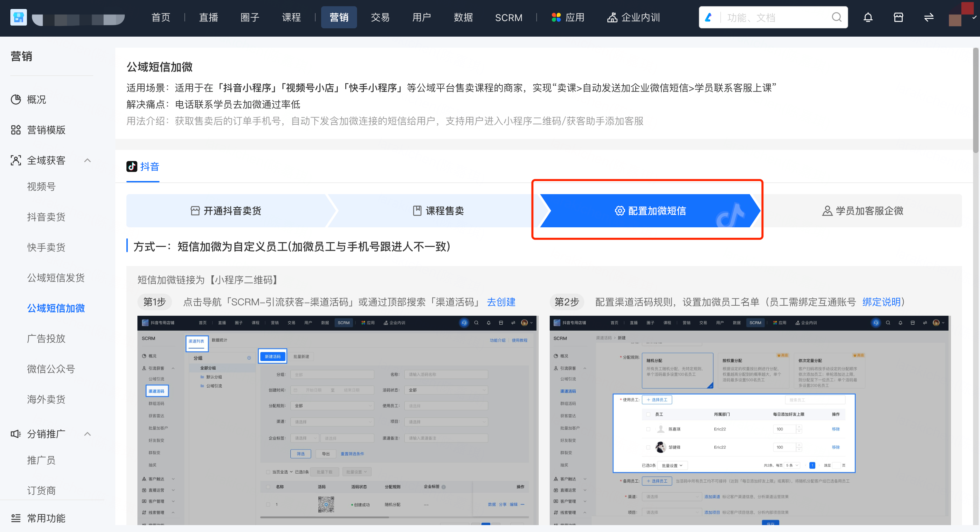Screen dimensions: 980x532
Task: Open the SCRM top menu
Action: pos(509,18)
